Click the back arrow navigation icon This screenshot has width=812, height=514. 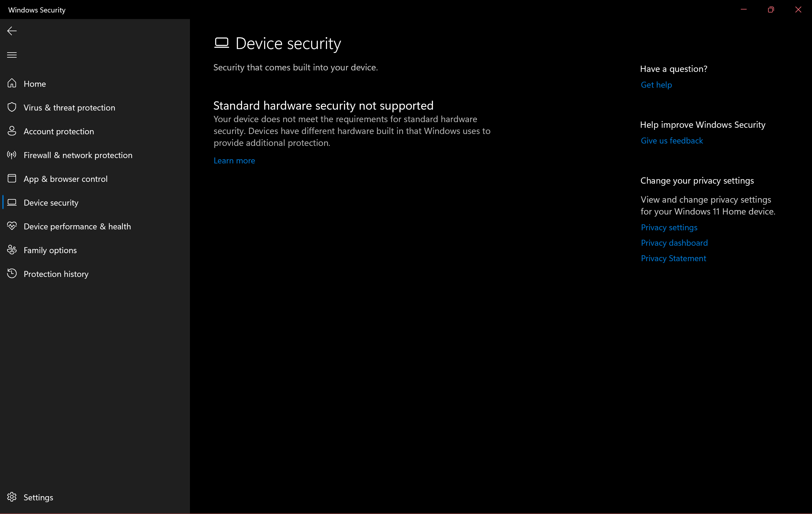click(12, 31)
